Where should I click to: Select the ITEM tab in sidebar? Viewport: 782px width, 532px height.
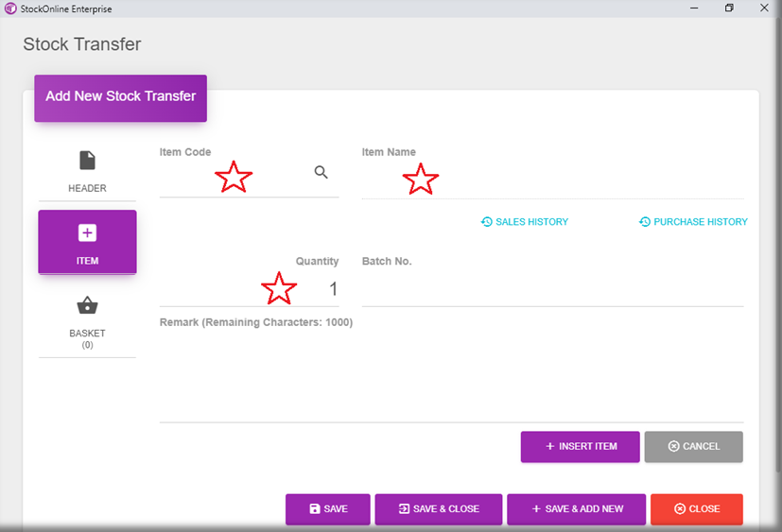click(87, 242)
